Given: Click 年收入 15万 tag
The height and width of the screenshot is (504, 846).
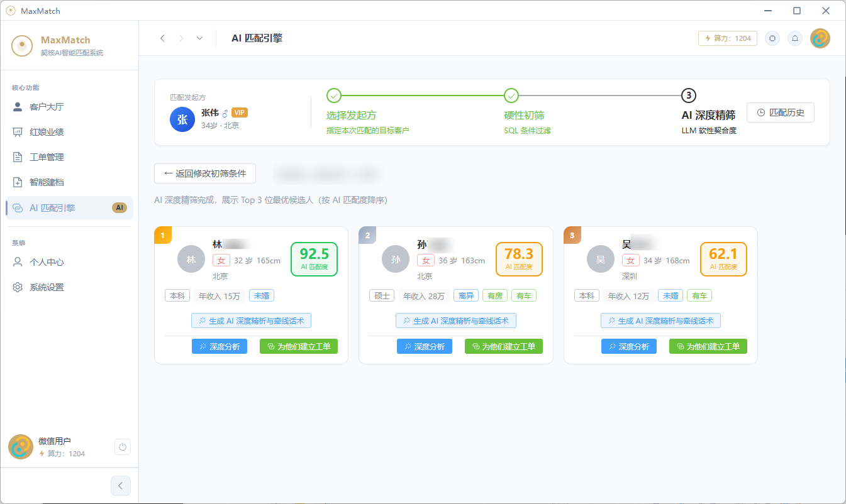Looking at the screenshot, I should tap(220, 296).
